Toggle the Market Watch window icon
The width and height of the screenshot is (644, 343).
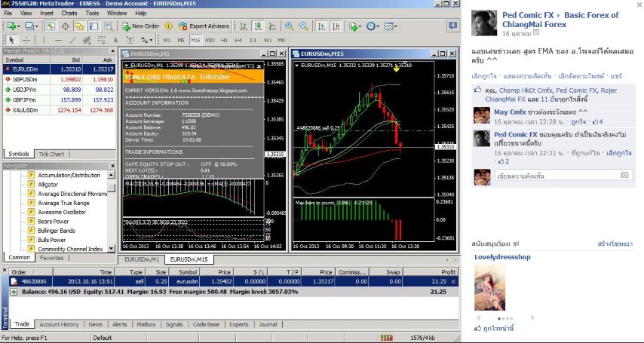[51, 26]
